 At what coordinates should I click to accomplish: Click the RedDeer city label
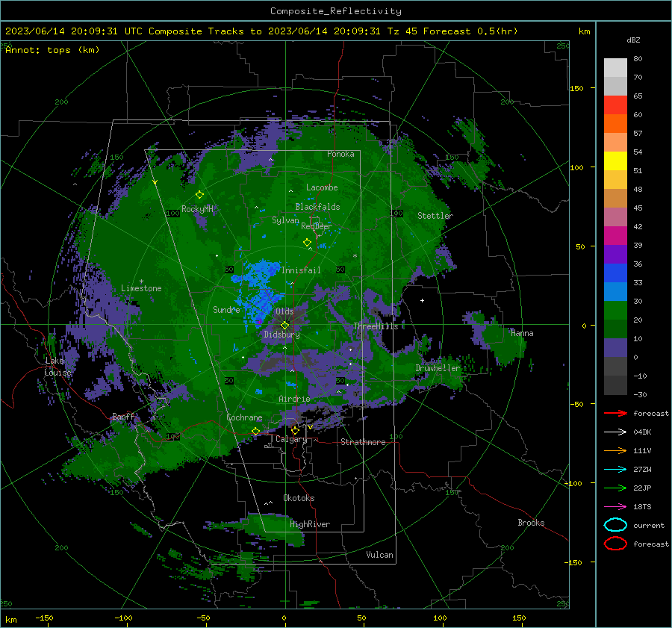(317, 226)
